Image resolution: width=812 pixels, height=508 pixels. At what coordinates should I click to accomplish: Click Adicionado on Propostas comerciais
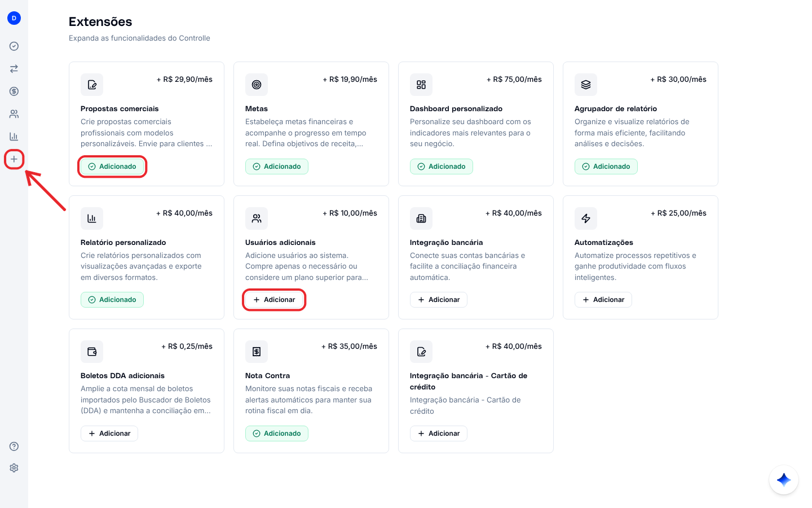112,167
